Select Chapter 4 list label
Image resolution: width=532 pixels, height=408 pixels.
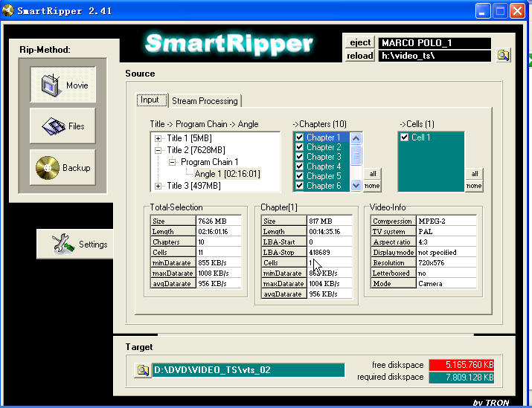click(324, 166)
